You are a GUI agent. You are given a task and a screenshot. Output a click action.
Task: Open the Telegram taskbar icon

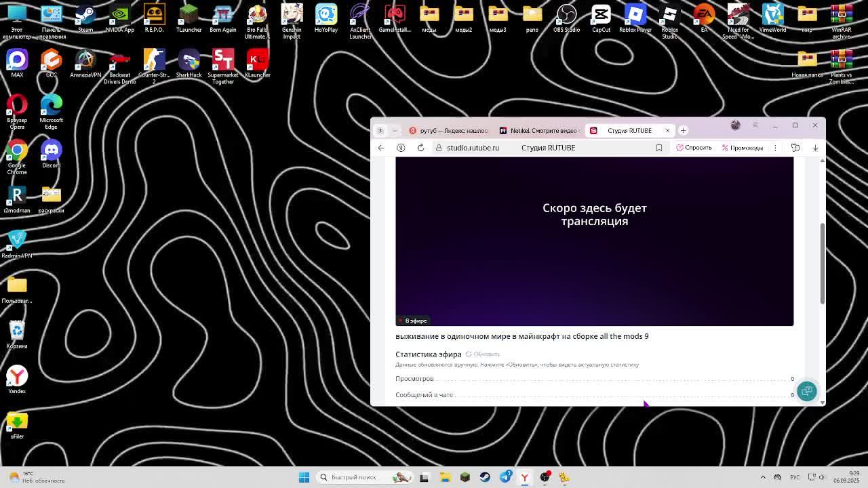coord(505,477)
